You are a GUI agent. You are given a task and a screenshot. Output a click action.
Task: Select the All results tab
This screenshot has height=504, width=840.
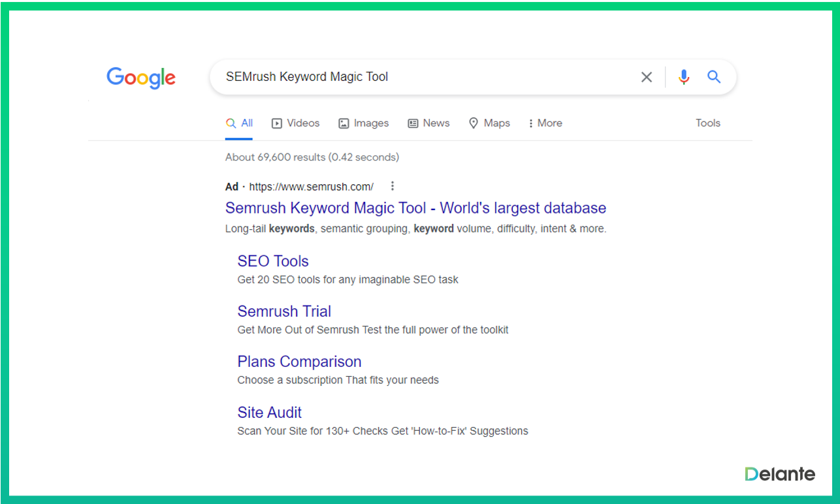click(x=239, y=123)
